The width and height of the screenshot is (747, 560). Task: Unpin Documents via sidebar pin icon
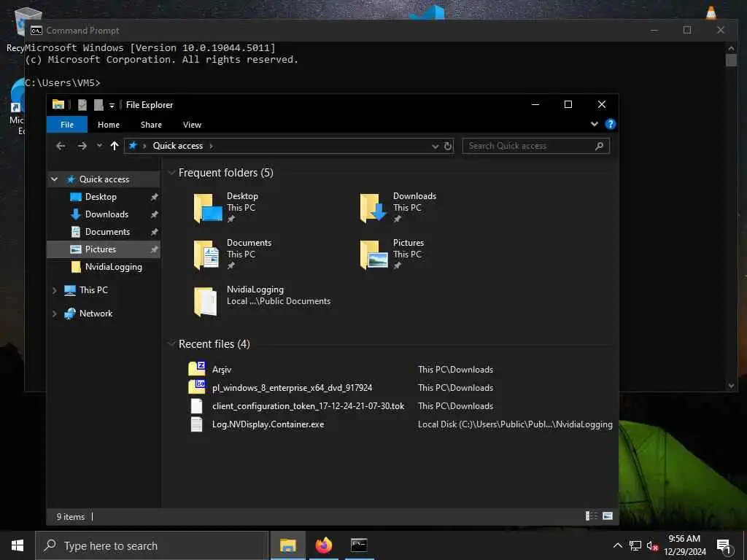(x=154, y=232)
